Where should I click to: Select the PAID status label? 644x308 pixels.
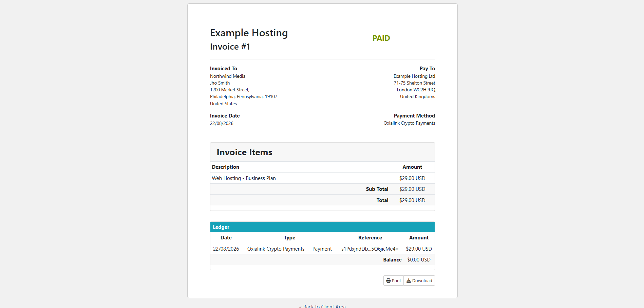[x=381, y=38]
